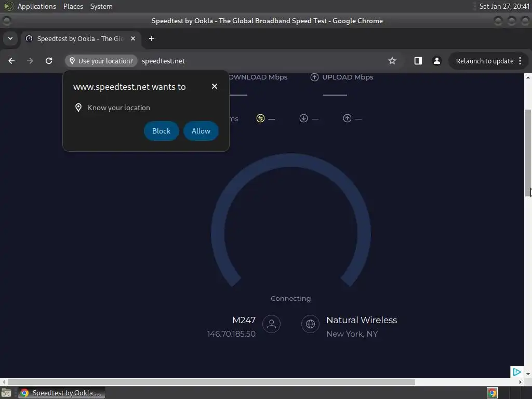The height and width of the screenshot is (399, 532).
Task: Reload the speedtest.net page
Action: [49, 61]
